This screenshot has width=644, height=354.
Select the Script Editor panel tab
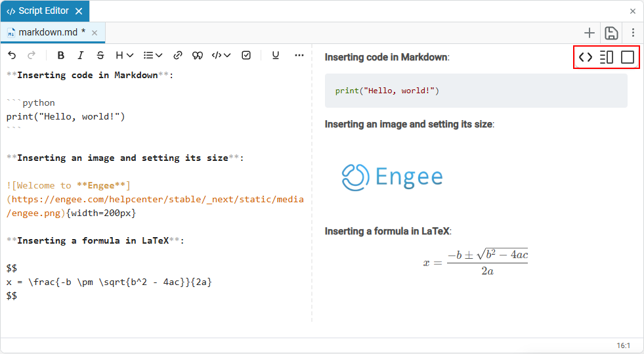pyautogui.click(x=45, y=11)
